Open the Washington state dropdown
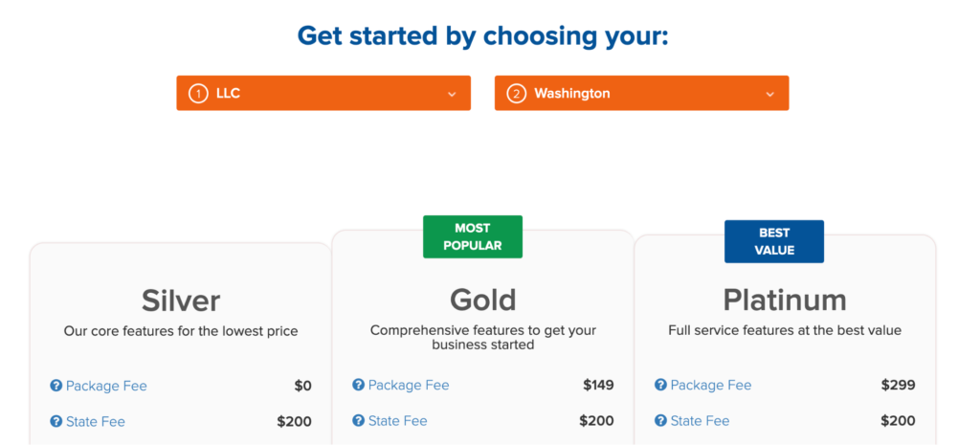Screen dimensions: 980x445 [641, 93]
